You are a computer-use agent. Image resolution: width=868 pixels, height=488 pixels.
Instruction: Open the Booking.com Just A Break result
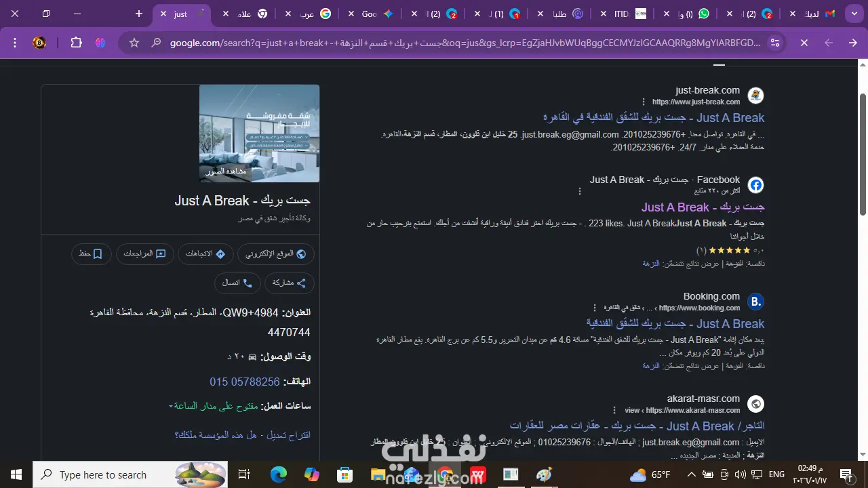(x=675, y=324)
